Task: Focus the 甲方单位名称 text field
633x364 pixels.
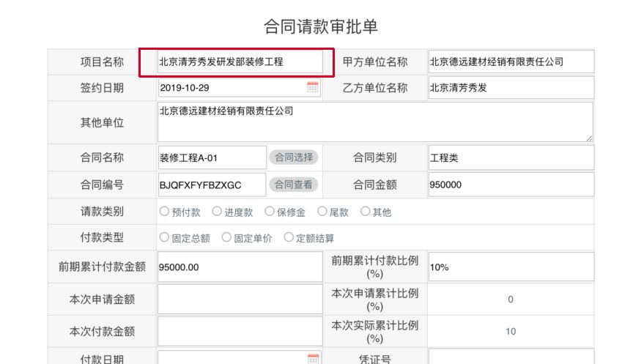Action: click(511, 62)
